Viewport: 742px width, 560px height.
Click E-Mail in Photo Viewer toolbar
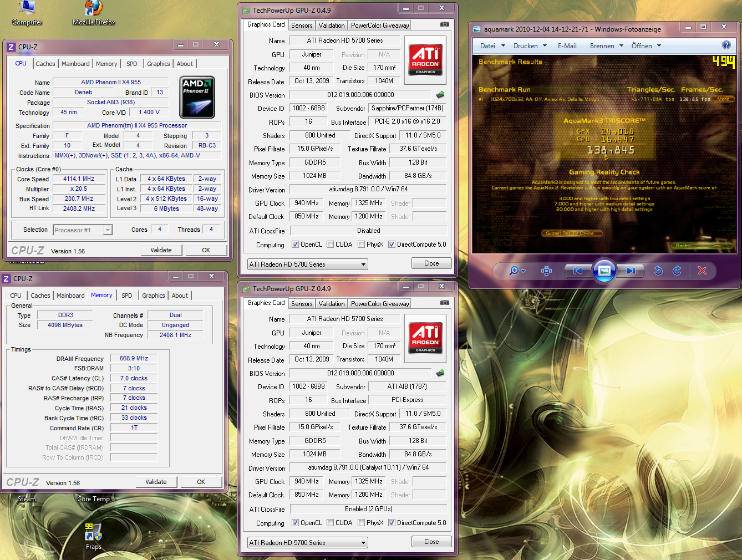[567, 46]
